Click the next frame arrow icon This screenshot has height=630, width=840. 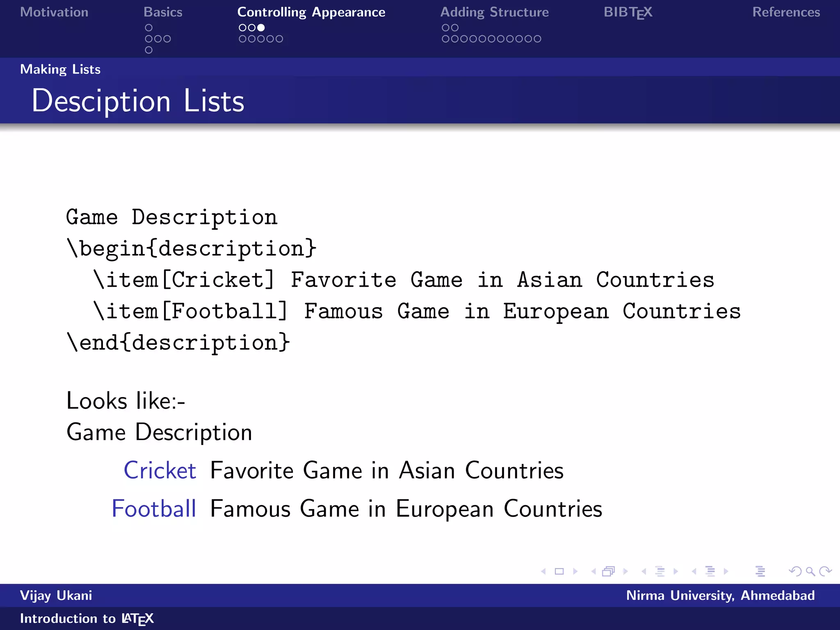coord(625,571)
